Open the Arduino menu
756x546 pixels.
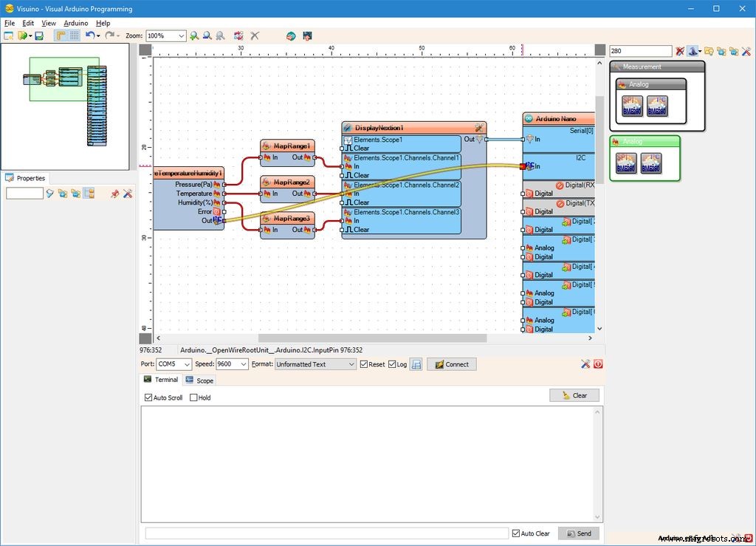point(75,23)
